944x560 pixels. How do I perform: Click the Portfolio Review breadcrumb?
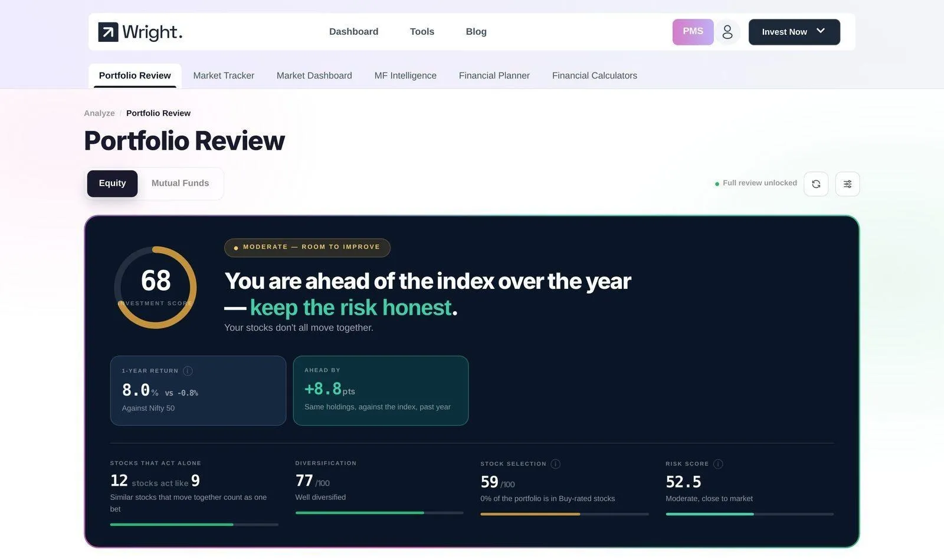158,113
